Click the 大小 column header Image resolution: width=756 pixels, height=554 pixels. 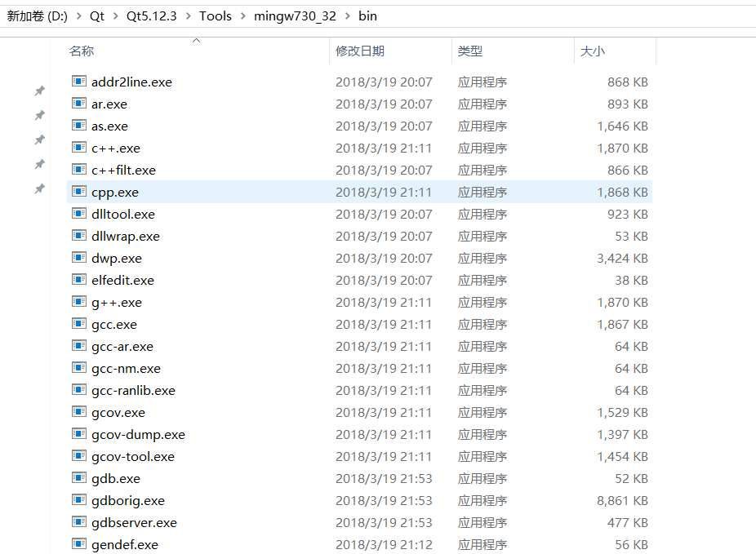pyautogui.click(x=591, y=51)
